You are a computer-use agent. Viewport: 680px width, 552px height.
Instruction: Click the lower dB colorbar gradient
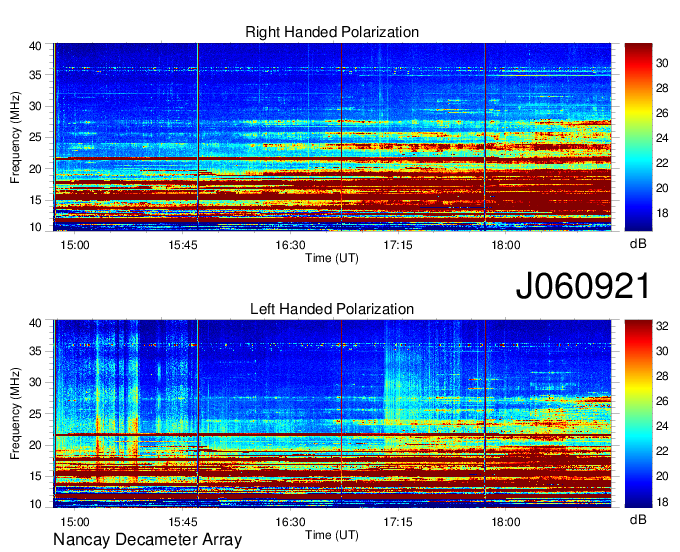[638, 414]
